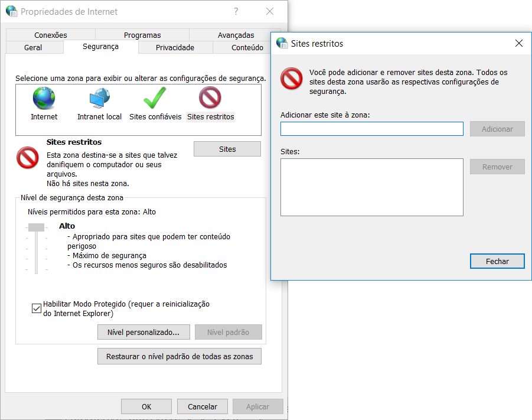
Task: Restore default level for all zones
Action: [179, 356]
